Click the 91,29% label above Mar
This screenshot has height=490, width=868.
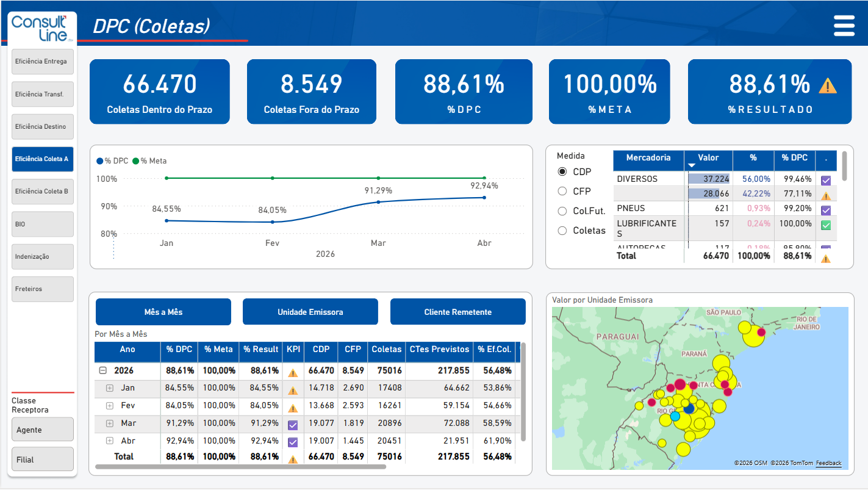pos(378,190)
